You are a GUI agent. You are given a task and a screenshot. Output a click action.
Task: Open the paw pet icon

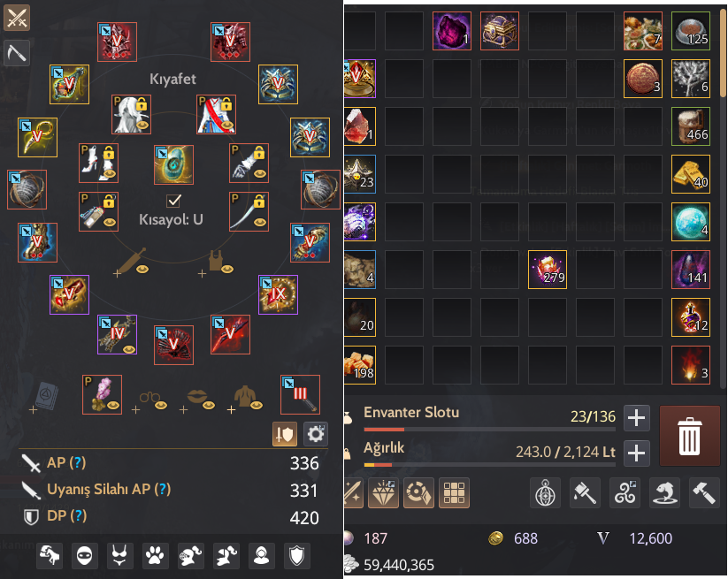click(155, 555)
